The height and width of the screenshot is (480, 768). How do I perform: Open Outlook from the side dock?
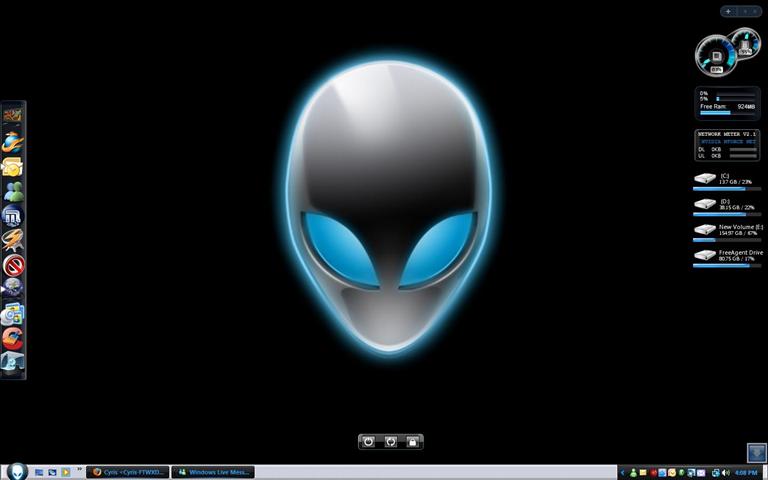pos(13,167)
